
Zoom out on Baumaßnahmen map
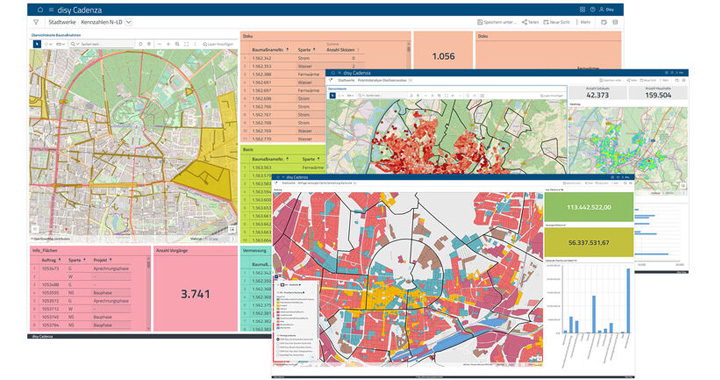tap(159, 44)
